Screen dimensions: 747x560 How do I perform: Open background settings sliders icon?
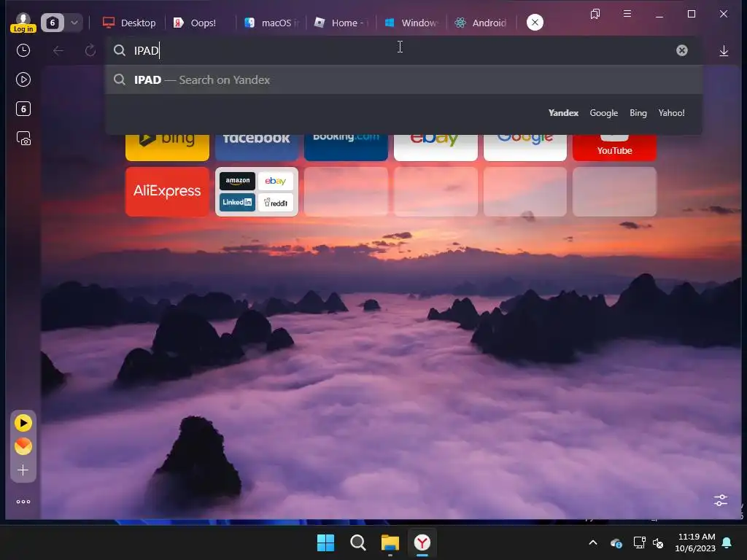click(721, 500)
